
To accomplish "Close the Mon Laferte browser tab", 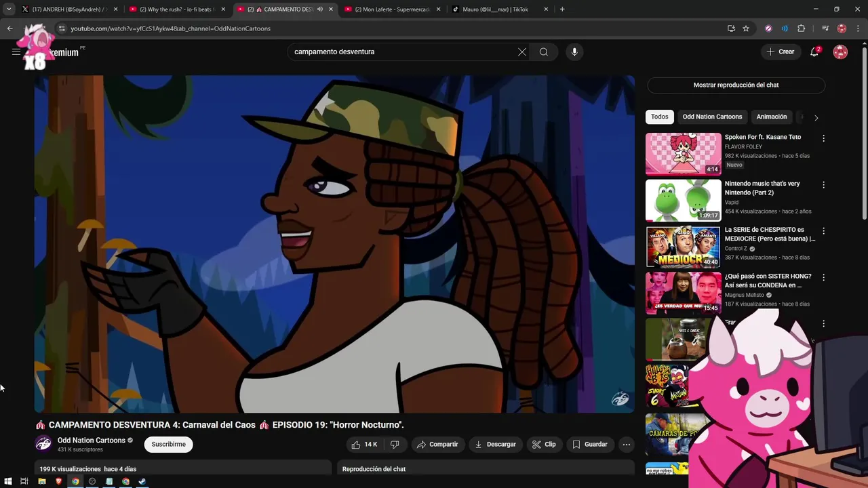I will click(x=438, y=9).
